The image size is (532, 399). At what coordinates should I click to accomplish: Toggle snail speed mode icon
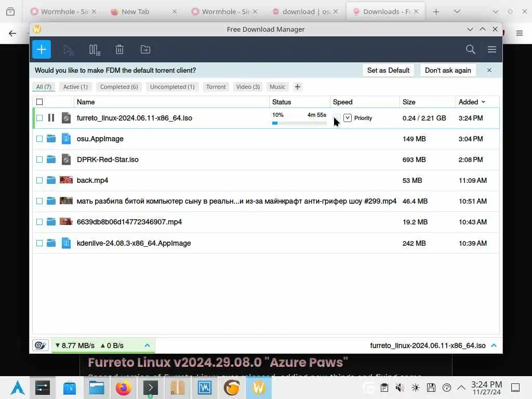[x=41, y=345]
